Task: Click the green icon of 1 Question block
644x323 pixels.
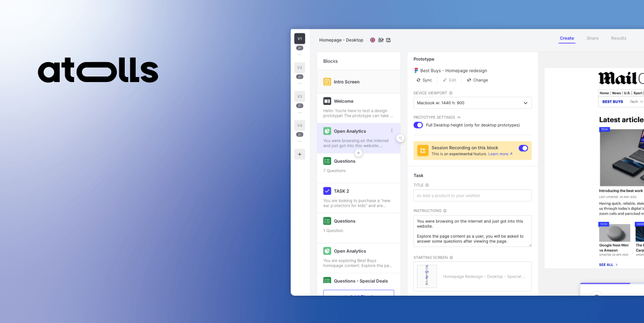Action: 327,221
